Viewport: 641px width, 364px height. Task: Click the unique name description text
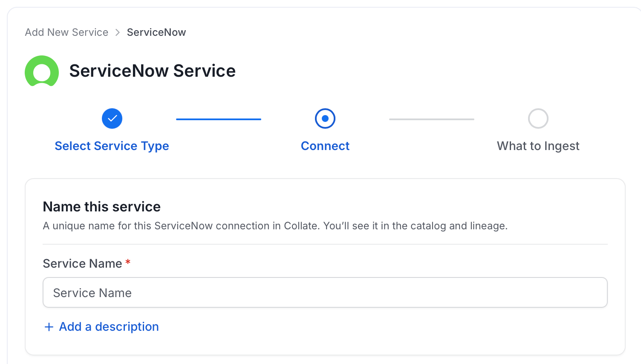[275, 226]
